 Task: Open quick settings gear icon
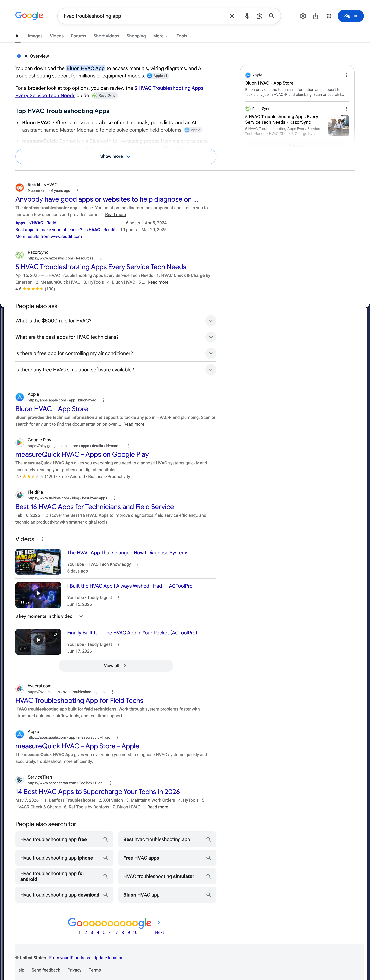[303, 16]
